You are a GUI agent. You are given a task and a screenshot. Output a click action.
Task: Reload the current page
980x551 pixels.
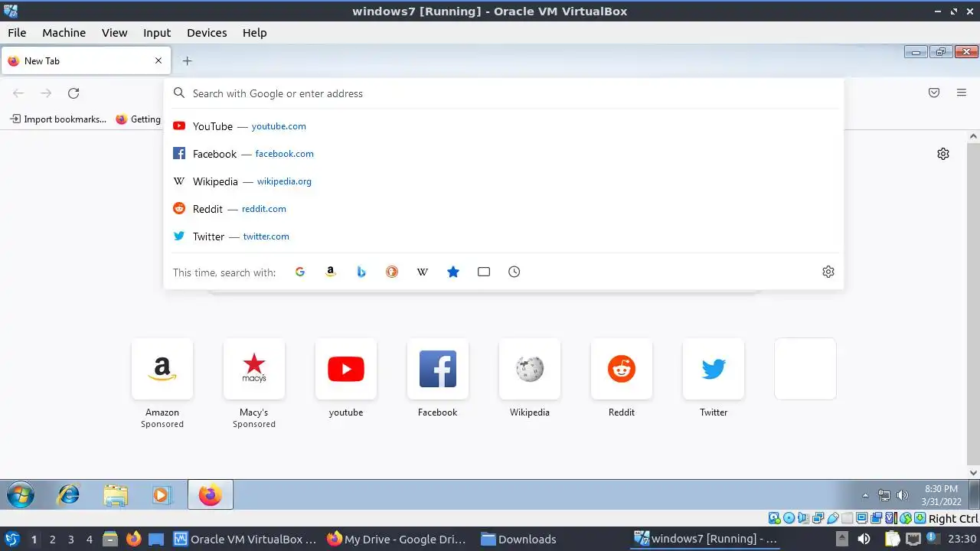tap(73, 93)
